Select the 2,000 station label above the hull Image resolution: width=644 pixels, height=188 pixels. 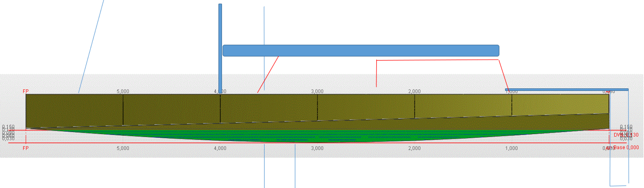point(414,91)
